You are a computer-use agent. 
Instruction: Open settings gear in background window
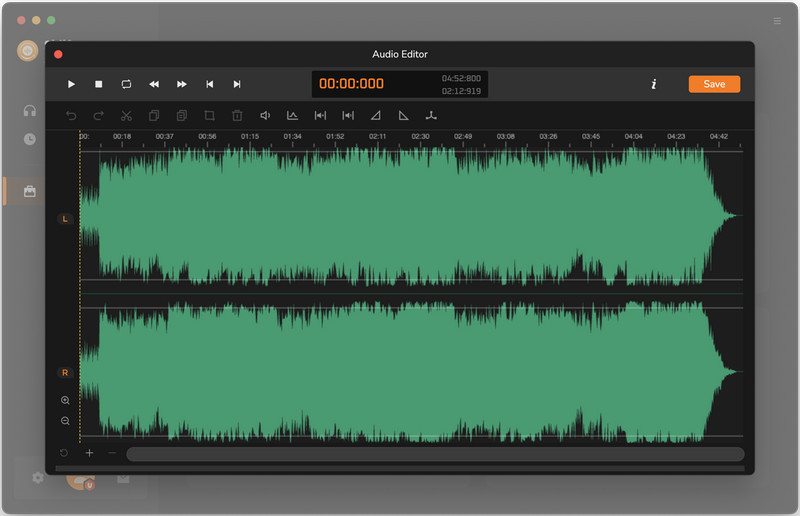pos(38,478)
